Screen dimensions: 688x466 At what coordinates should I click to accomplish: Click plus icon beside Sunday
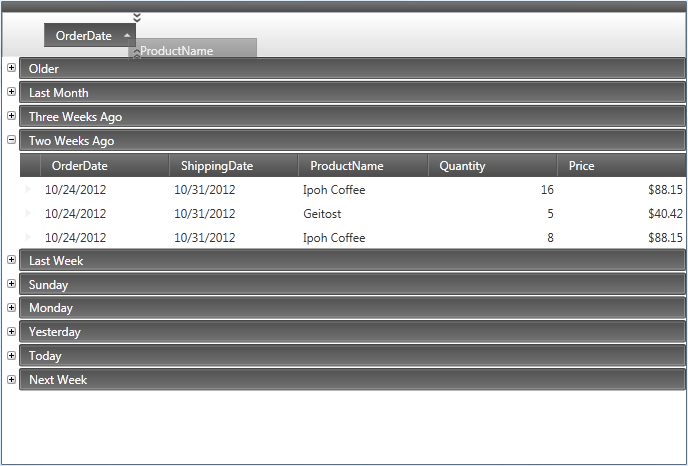click(x=11, y=284)
